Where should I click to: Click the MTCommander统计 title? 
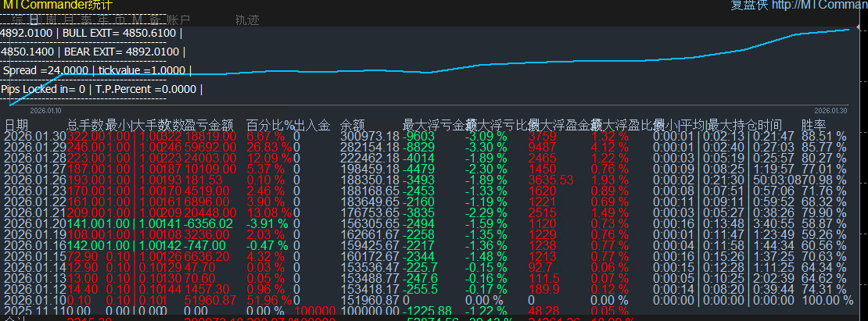click(58, 5)
